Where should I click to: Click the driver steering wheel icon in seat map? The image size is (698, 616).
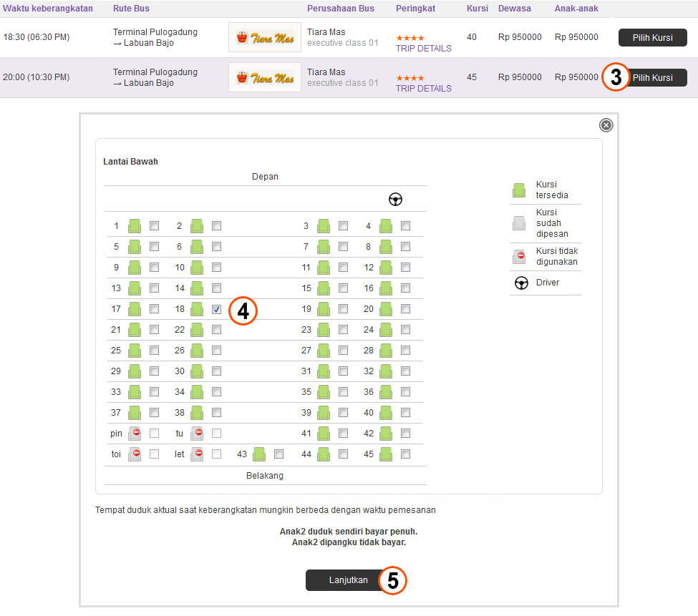[395, 200]
